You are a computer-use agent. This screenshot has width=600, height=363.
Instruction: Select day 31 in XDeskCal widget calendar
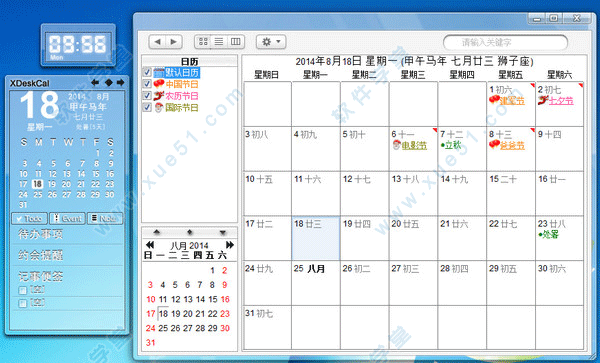[x=23, y=205]
